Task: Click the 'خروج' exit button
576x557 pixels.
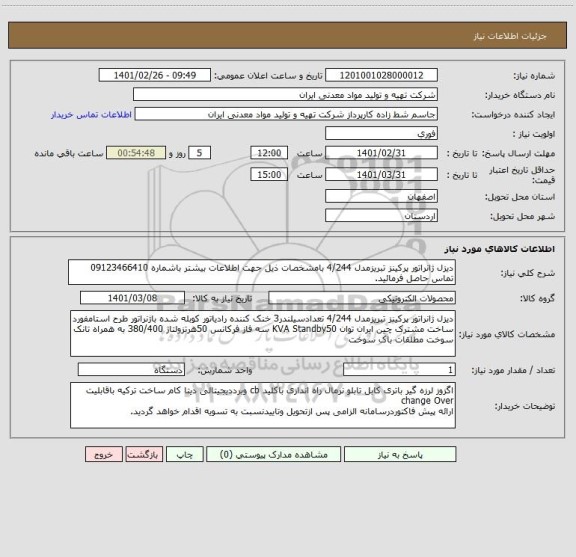Action: [x=104, y=454]
